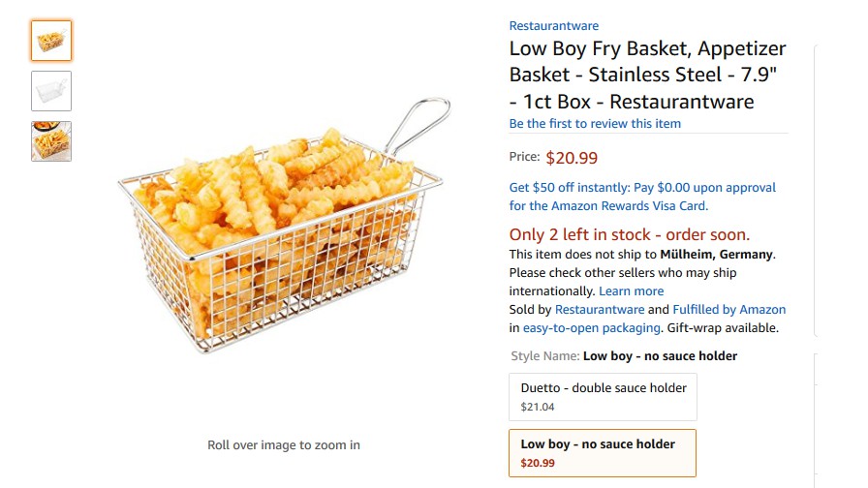Click 'Be the first to review this item'
868x488 pixels.
tap(595, 124)
